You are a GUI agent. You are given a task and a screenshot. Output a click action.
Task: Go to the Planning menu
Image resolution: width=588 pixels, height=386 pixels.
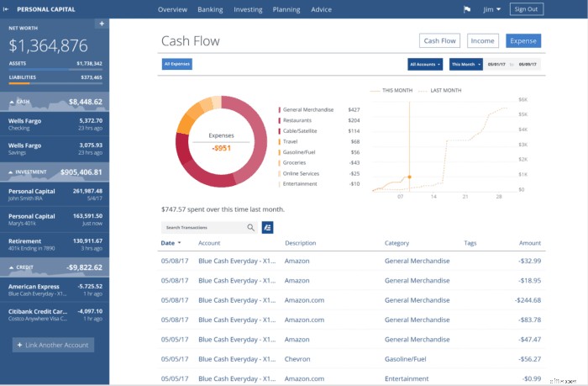(x=286, y=10)
